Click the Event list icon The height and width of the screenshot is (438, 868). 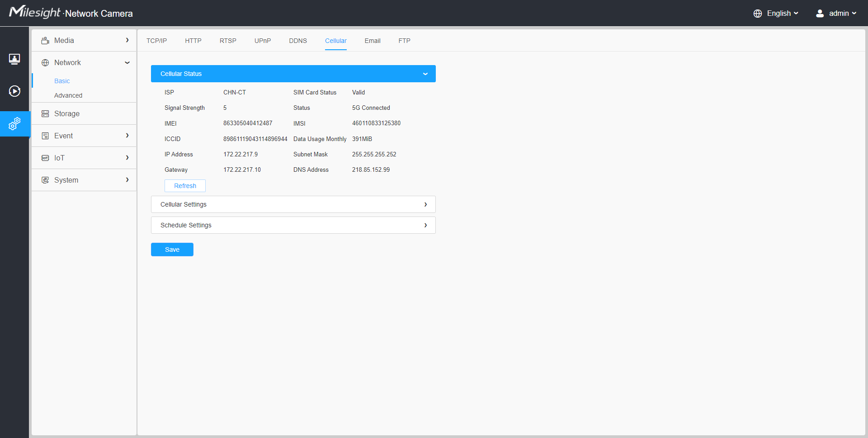(45, 136)
